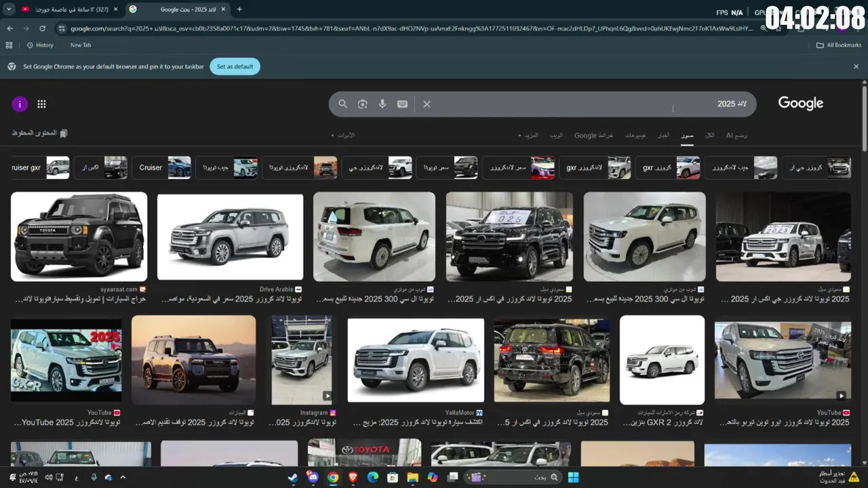
Task: Click inside the Google search text field
Action: tap(590, 104)
